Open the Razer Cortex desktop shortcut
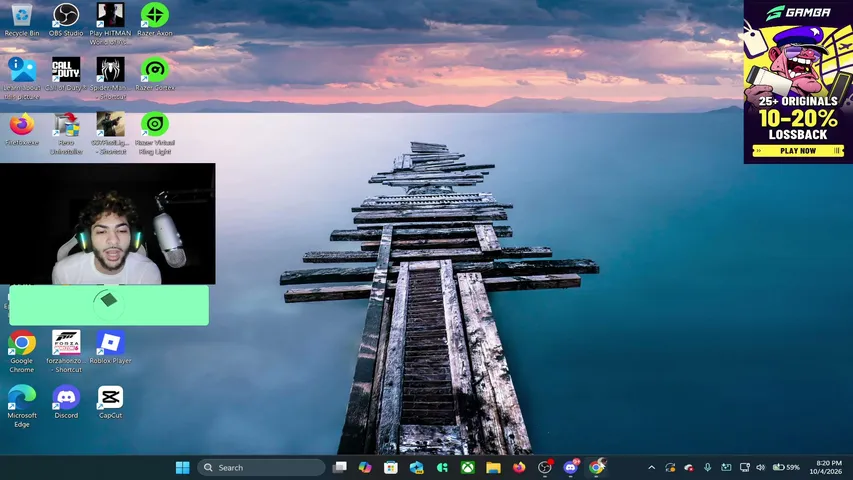The height and width of the screenshot is (480, 853). point(154,74)
